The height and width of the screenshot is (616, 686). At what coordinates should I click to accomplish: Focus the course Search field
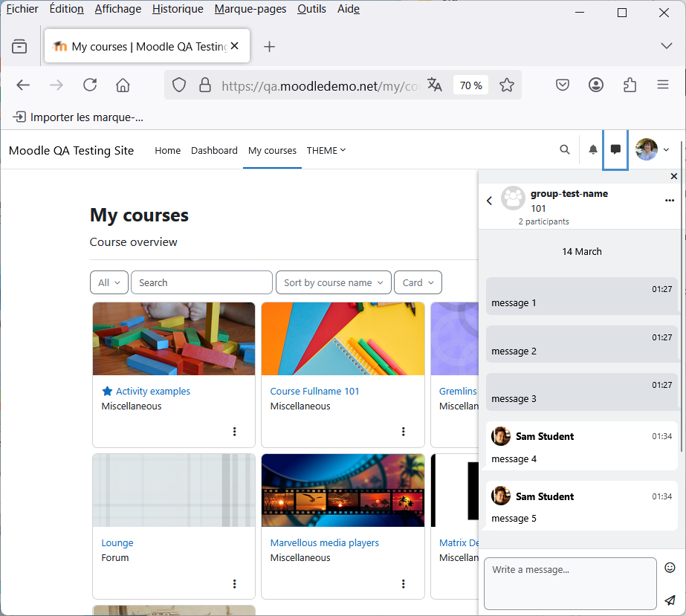201,282
